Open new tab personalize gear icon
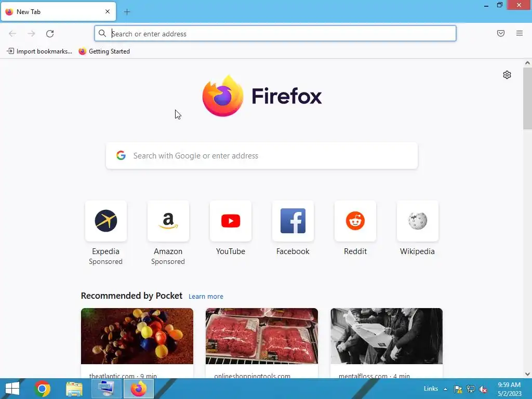Image resolution: width=532 pixels, height=399 pixels. click(x=507, y=75)
